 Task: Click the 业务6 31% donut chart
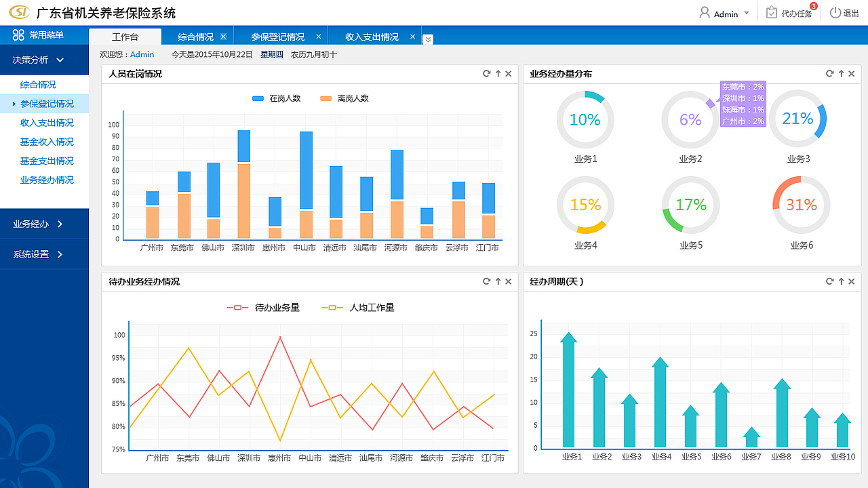(802, 205)
